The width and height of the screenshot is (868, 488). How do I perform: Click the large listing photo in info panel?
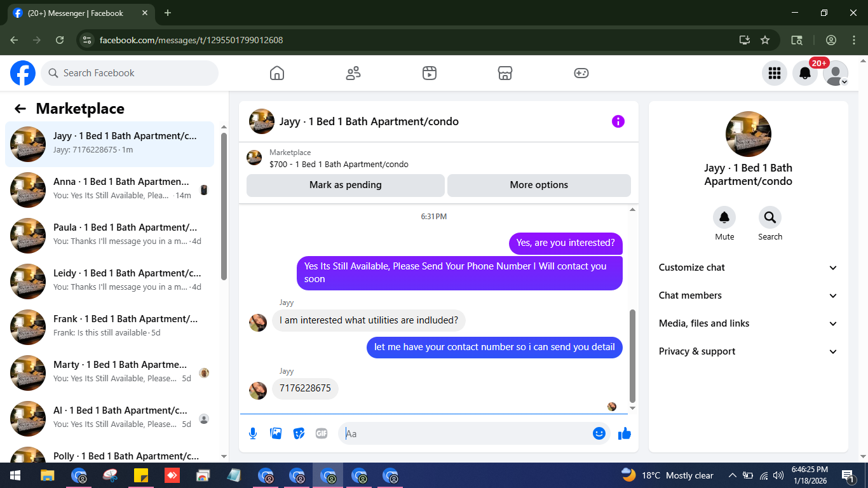coord(749,134)
